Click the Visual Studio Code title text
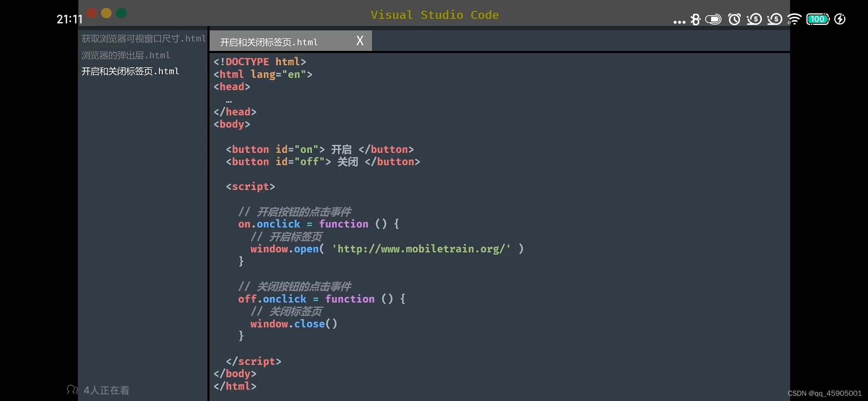This screenshot has height=401, width=868. 434,15
